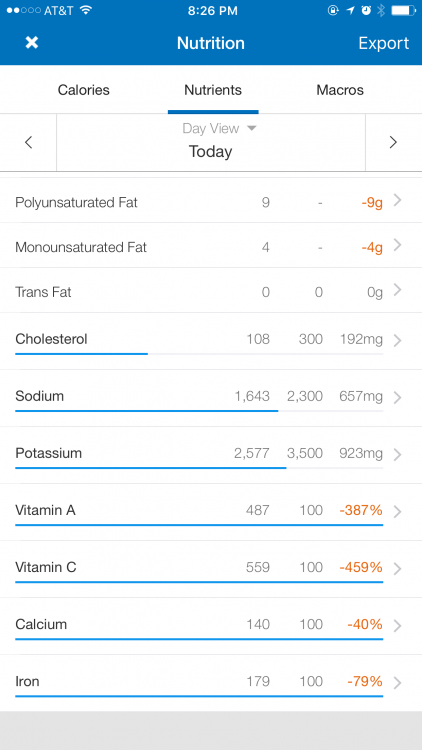Tap the Today date label
Screen dimensions: 422x750
point(211,152)
